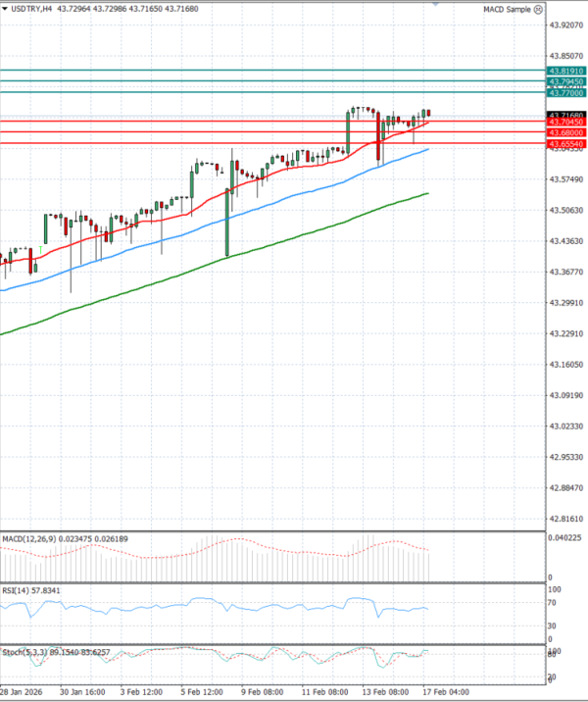The image size is (588, 702).
Task: Select the 43.81910 teal horizontal line label
Action: click(x=566, y=72)
